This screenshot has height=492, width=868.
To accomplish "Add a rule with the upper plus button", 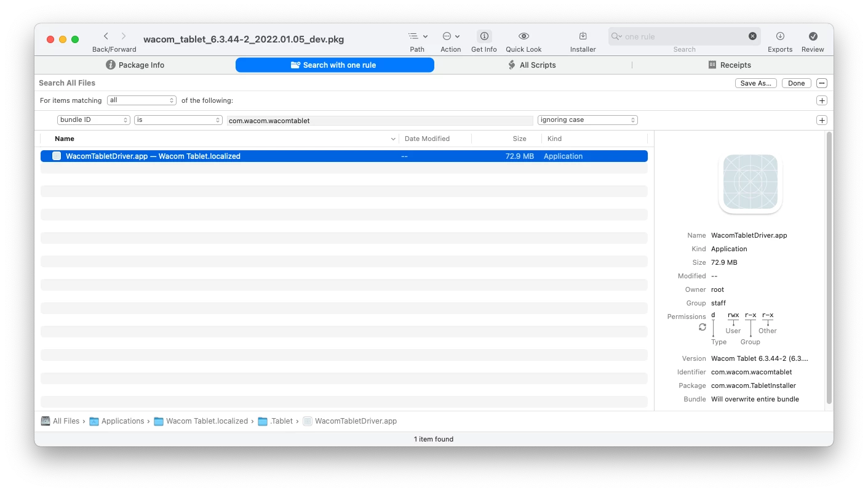I will click(822, 100).
